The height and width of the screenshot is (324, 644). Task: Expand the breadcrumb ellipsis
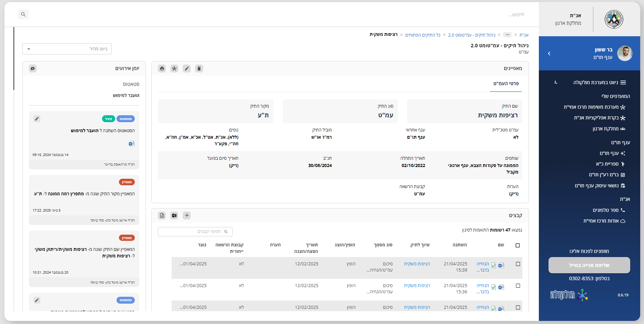pos(507,35)
